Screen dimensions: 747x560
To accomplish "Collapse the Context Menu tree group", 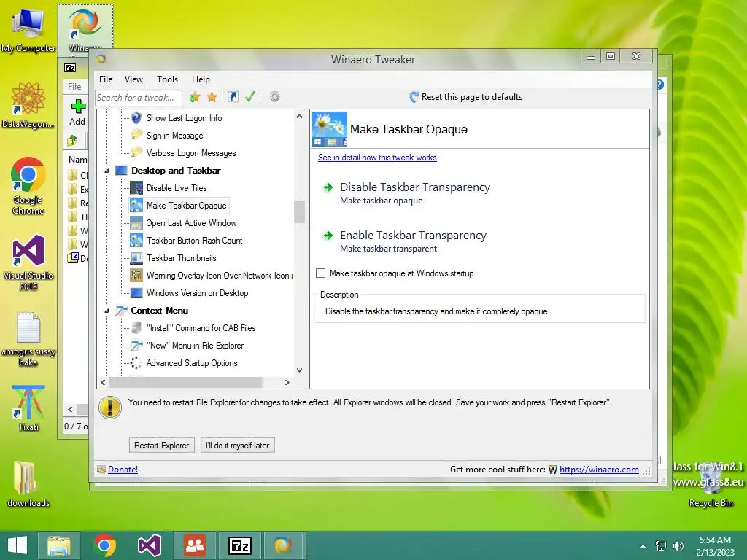I will (107, 311).
